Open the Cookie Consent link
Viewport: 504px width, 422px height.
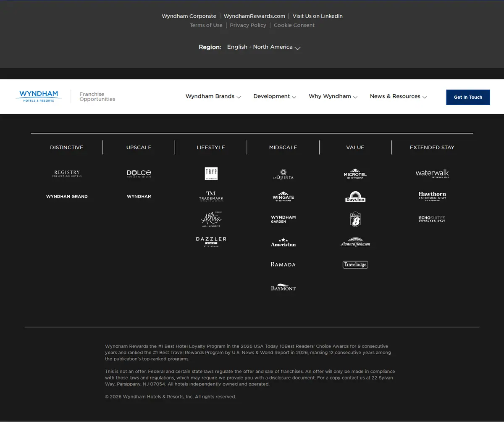(294, 25)
